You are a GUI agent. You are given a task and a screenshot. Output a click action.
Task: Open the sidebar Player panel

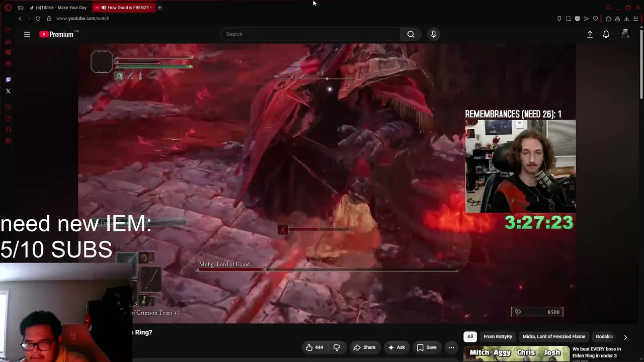pos(8,108)
